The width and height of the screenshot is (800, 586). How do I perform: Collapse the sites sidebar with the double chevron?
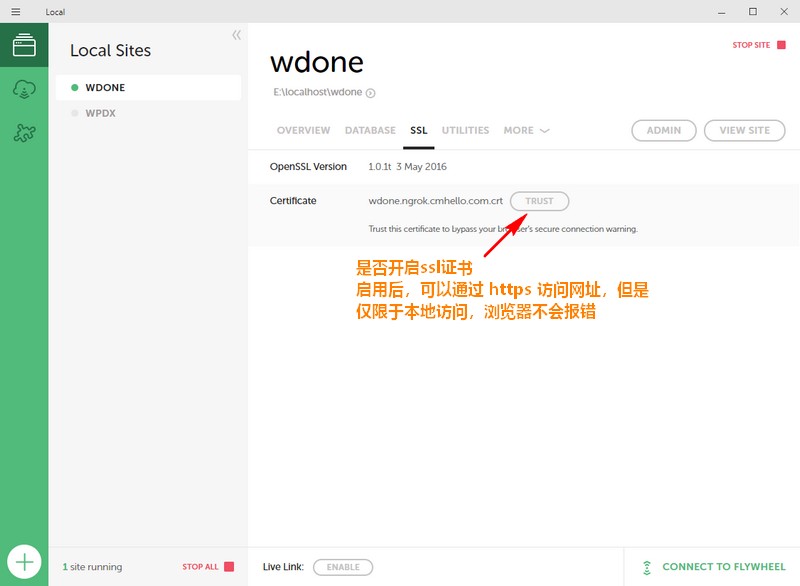click(236, 35)
